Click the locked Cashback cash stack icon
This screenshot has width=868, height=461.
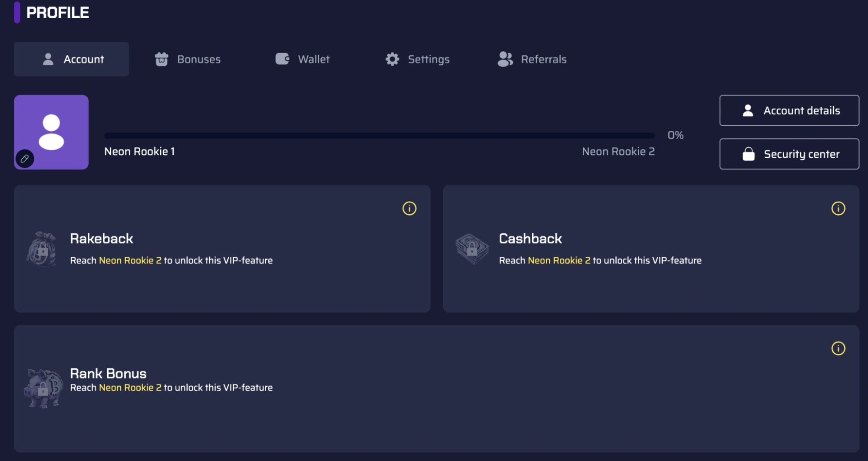tap(472, 249)
